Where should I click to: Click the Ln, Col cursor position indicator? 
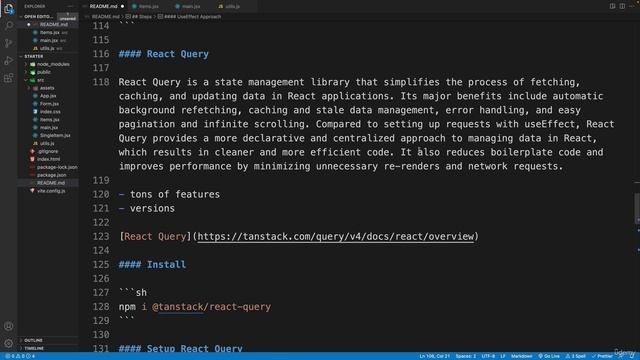(434, 356)
